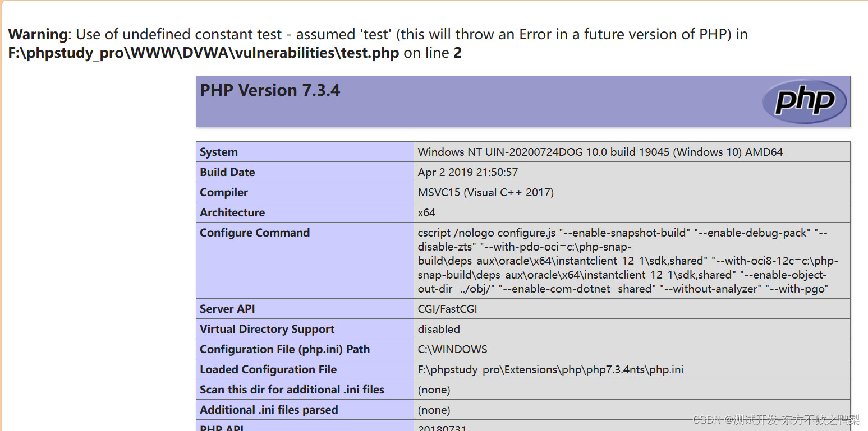Click the C:\WINDOWS configuration path value
This screenshot has width=868, height=431.
coord(452,349)
